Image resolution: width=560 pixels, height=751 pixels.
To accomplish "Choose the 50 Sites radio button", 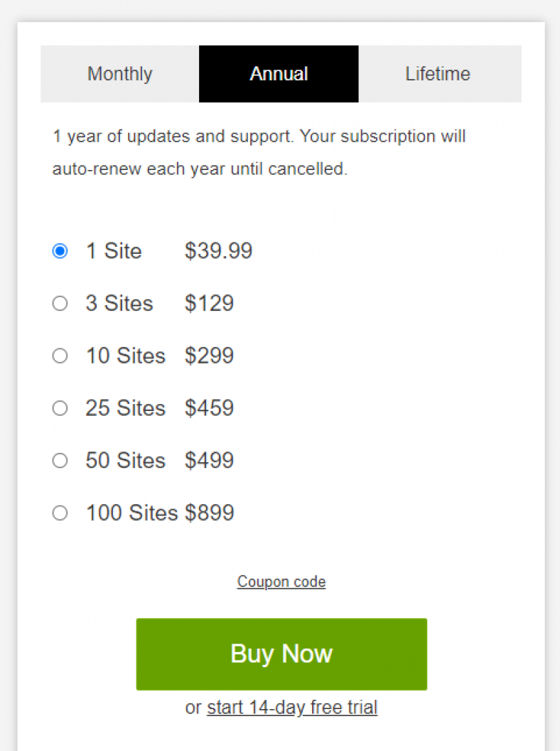I will (60, 461).
